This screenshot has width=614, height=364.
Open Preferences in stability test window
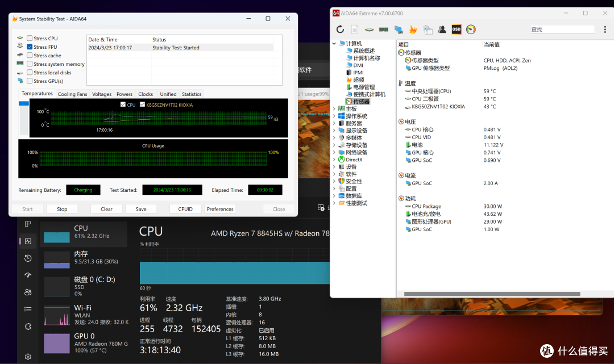click(x=220, y=209)
